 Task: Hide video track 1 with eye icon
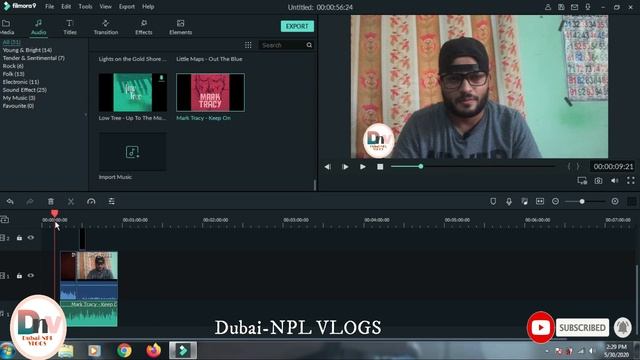(31, 276)
